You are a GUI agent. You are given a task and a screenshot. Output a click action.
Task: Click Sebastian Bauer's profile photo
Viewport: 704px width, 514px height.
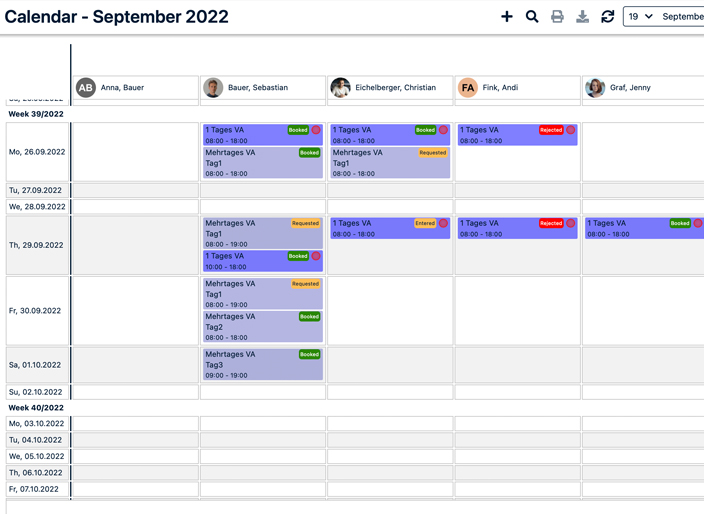[213, 88]
